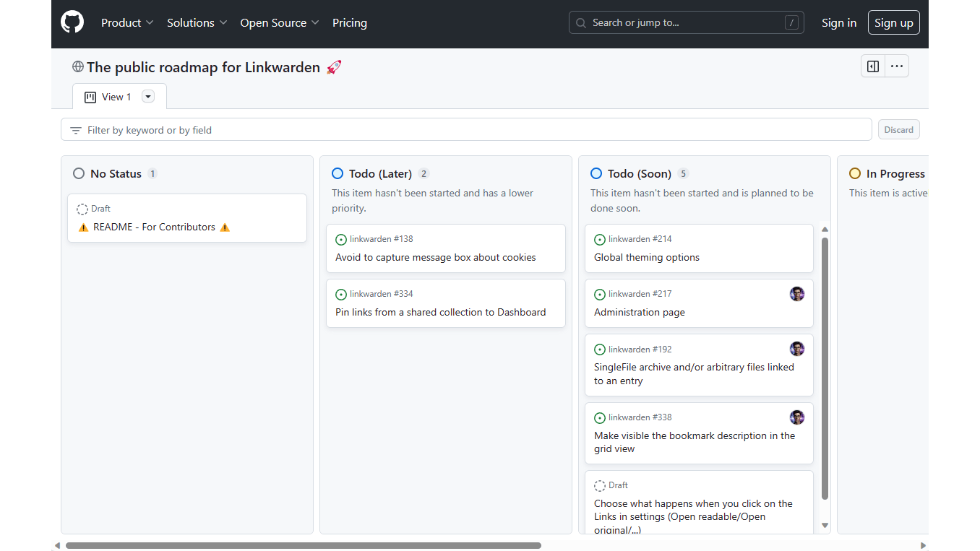Screen dimensions: 980x551
Task: Open the Open Source navigation menu
Action: point(279,23)
